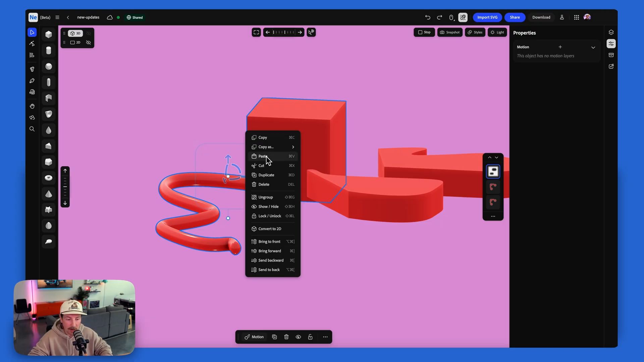Open the apps grid icon
Screen dimensions: 644x362
[577, 17]
